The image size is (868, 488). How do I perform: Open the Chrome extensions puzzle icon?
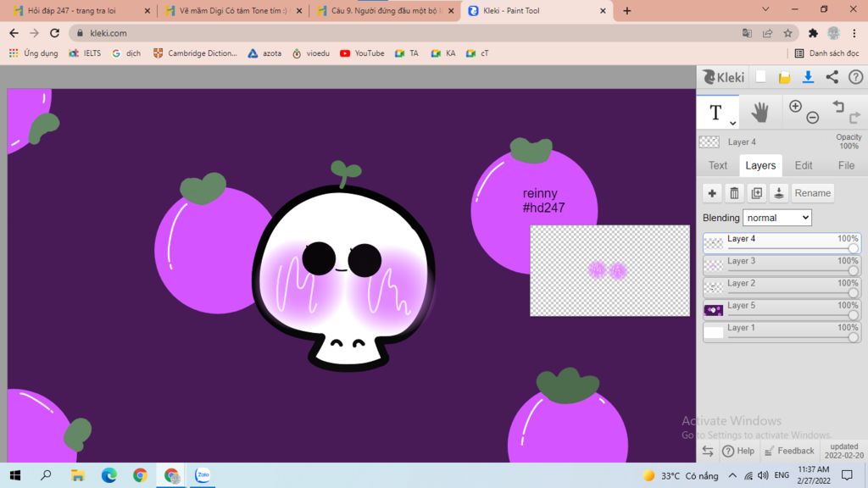coord(813,33)
